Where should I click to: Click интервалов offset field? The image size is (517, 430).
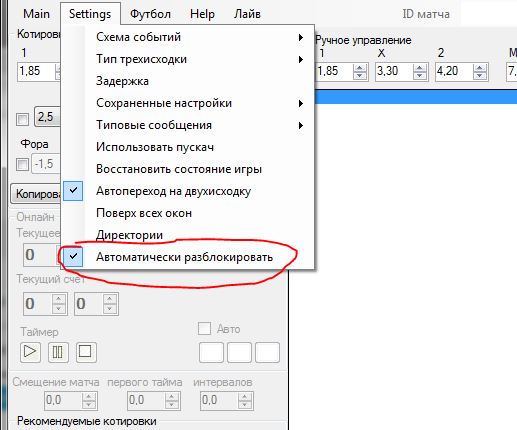[219, 400]
